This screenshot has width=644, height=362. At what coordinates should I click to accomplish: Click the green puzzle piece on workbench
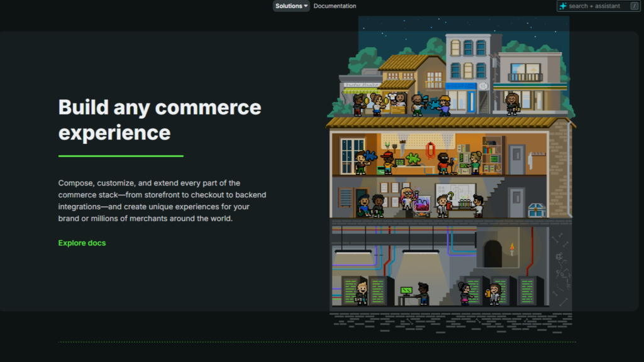413,158
